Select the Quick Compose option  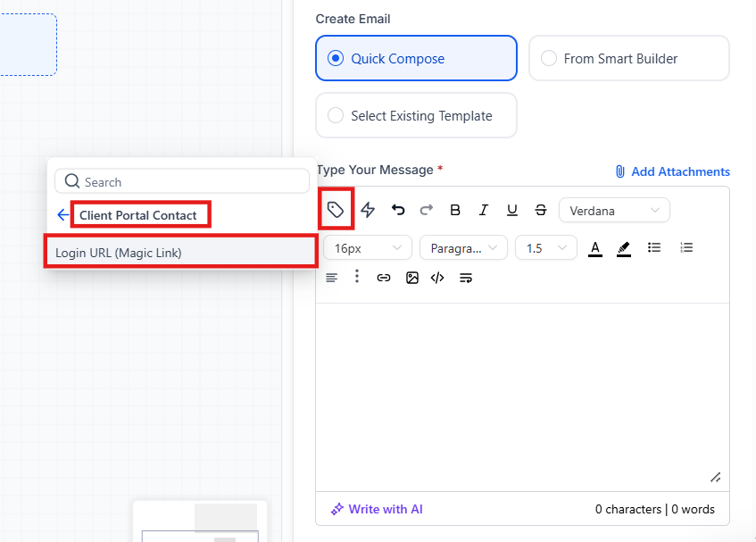pos(416,59)
